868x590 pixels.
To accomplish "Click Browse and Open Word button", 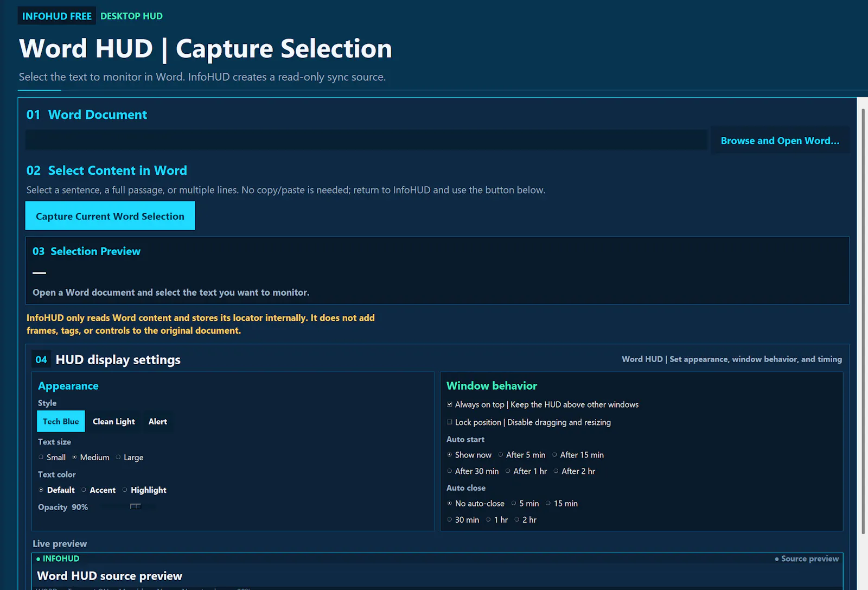I will (x=780, y=141).
